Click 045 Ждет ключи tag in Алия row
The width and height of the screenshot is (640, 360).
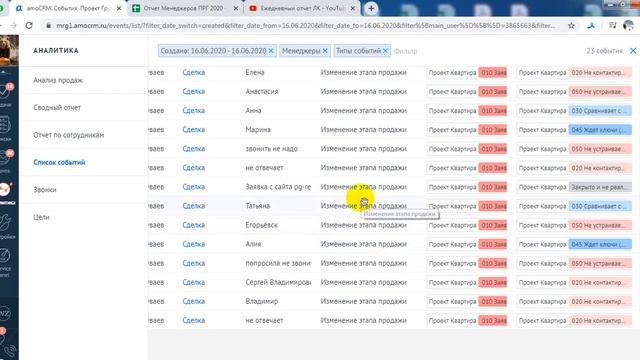[x=600, y=244]
